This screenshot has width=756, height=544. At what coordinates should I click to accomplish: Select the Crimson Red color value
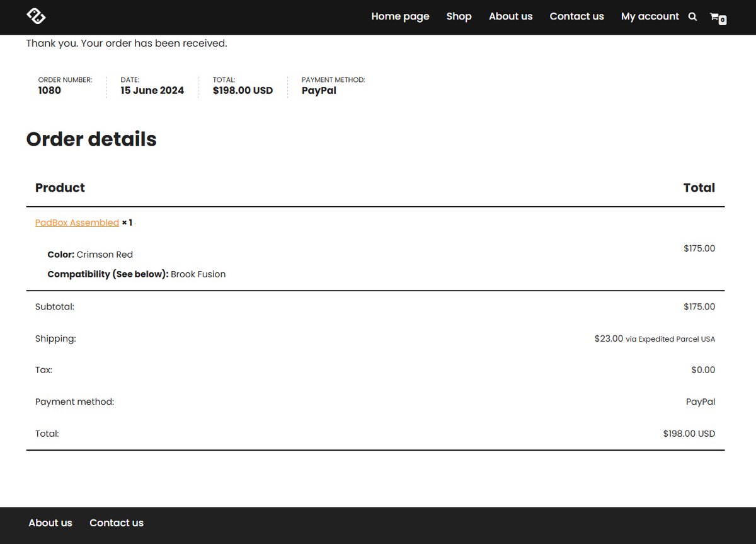click(105, 255)
